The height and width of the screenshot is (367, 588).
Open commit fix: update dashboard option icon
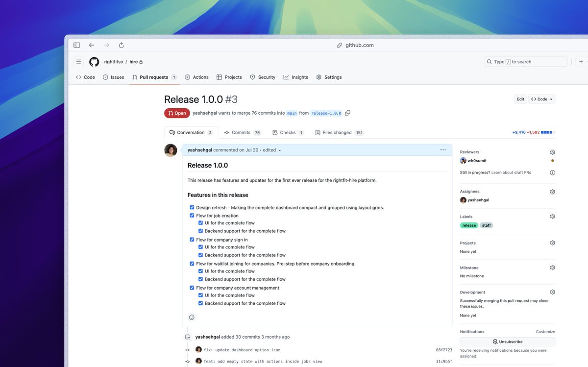pos(242,350)
